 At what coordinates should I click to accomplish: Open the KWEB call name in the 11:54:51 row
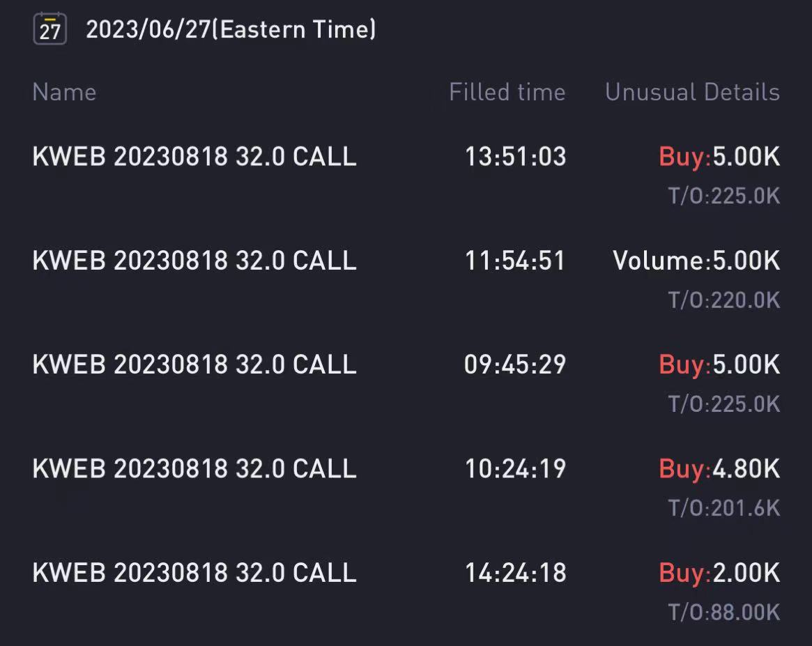[194, 261]
